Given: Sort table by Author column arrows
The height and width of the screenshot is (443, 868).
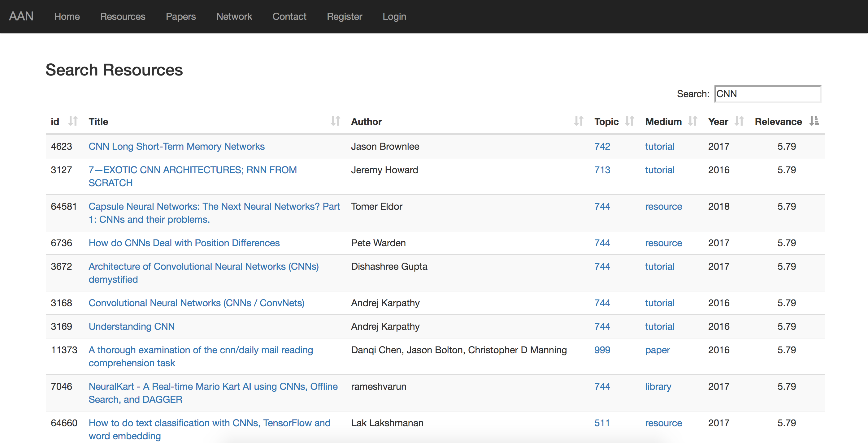Looking at the screenshot, I should pyautogui.click(x=579, y=121).
